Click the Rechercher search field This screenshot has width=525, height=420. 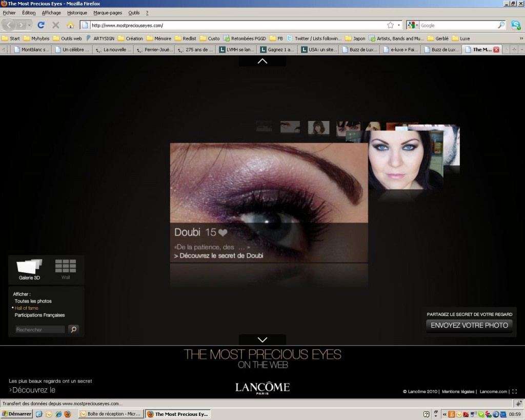click(x=40, y=330)
